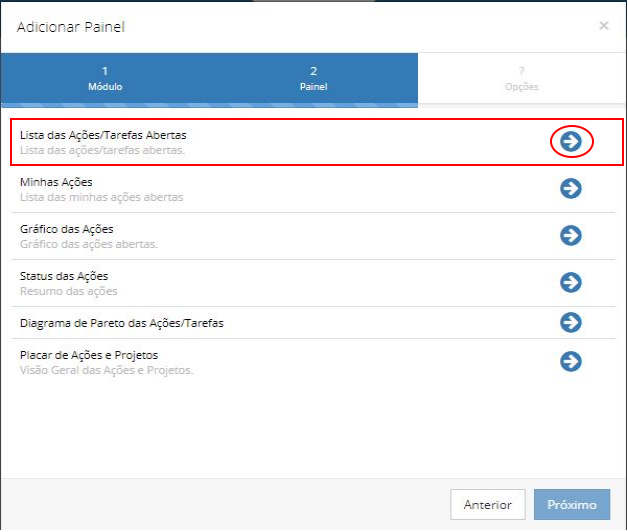This screenshot has height=532, width=628.
Task: Click arrow icon for Lista das Ações/Tarefas Abertas
Action: 571,141
